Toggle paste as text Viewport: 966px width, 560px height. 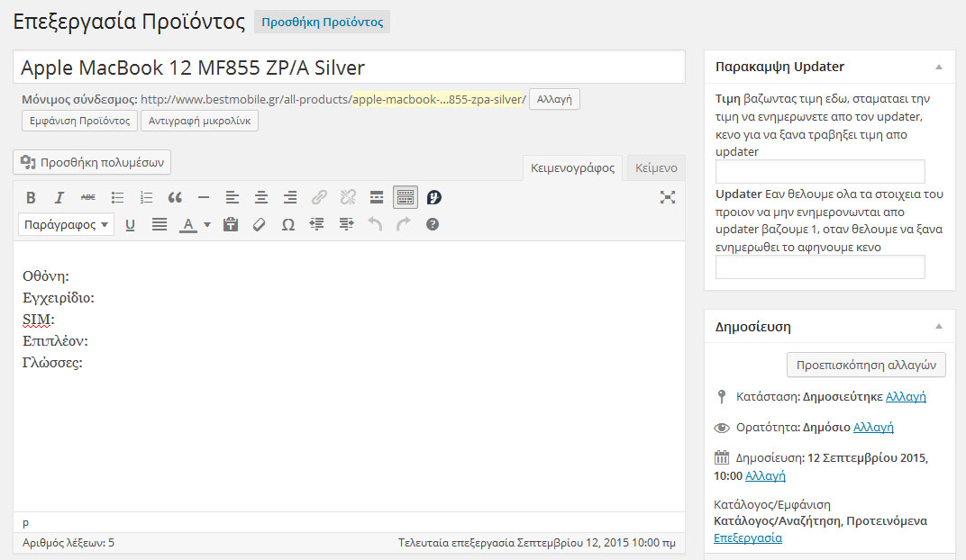tap(231, 224)
